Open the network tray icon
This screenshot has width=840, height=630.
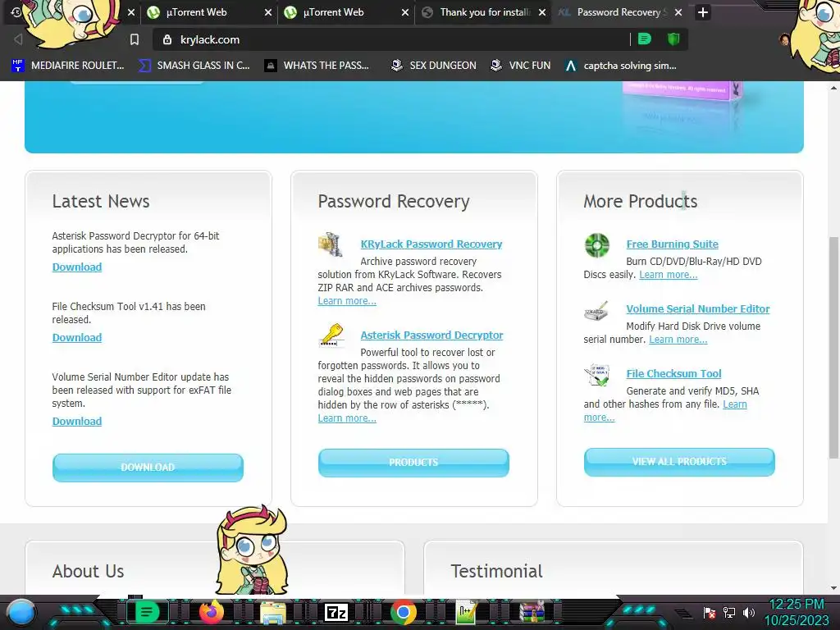pyautogui.click(x=729, y=612)
